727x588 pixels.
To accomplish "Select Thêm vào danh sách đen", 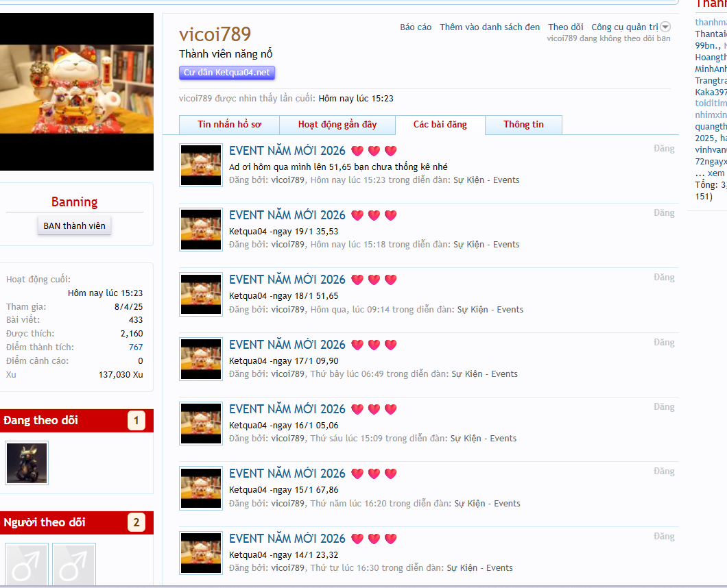I will [490, 27].
